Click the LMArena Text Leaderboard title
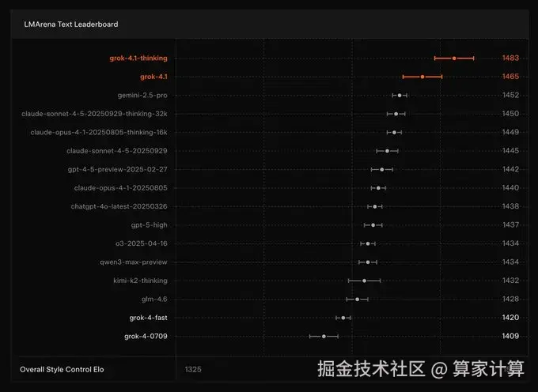 coord(71,24)
